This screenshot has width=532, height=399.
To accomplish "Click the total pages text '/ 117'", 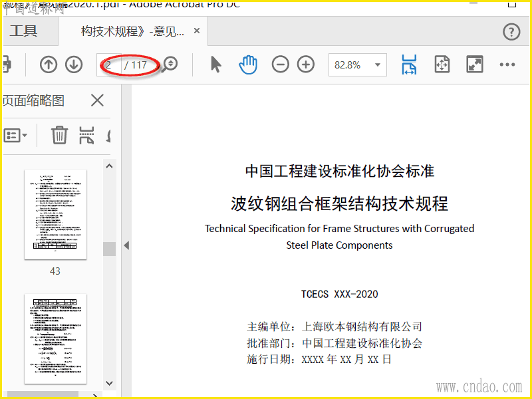I will [136, 65].
